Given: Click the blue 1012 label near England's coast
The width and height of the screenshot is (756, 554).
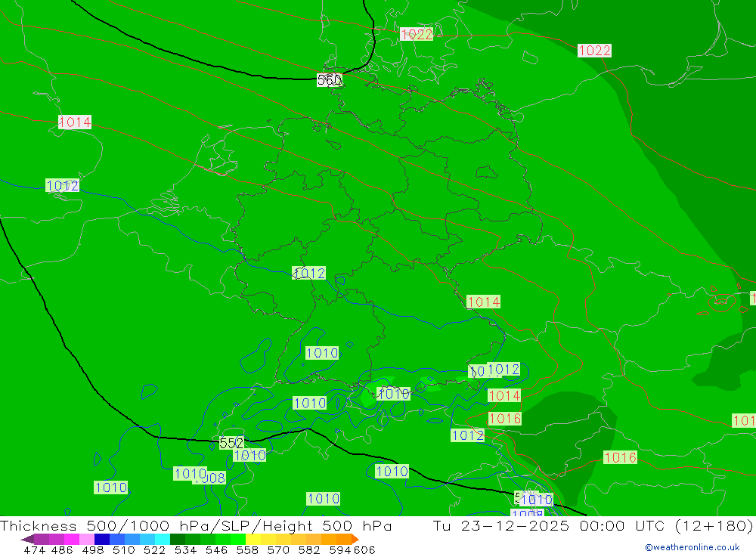Looking at the screenshot, I should click(62, 185).
